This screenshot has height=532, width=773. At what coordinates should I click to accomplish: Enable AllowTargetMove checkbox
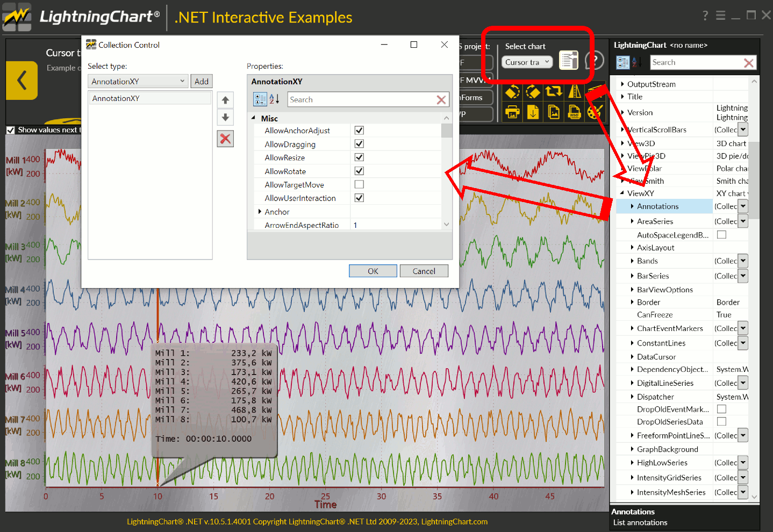click(x=359, y=184)
